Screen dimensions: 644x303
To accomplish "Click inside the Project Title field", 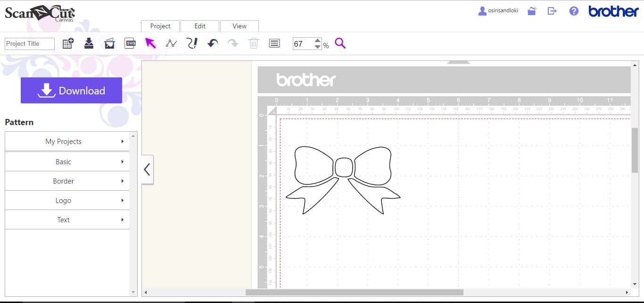I will 29,43.
